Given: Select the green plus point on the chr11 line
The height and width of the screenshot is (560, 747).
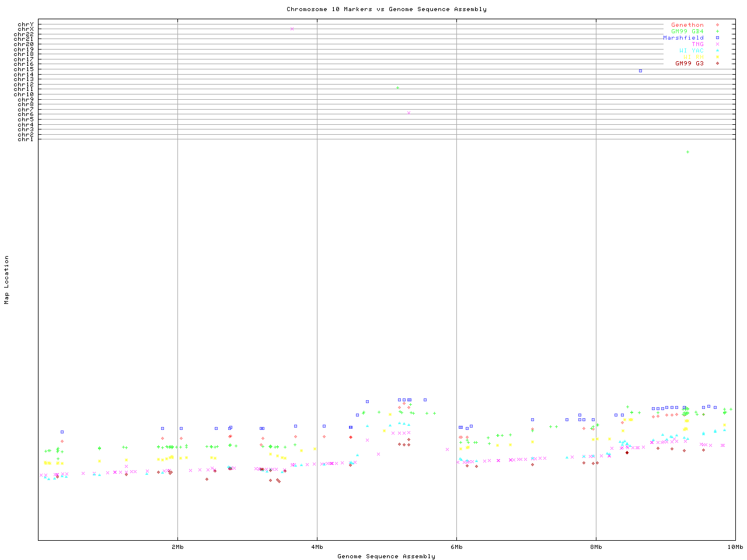Looking at the screenshot, I should point(397,88).
